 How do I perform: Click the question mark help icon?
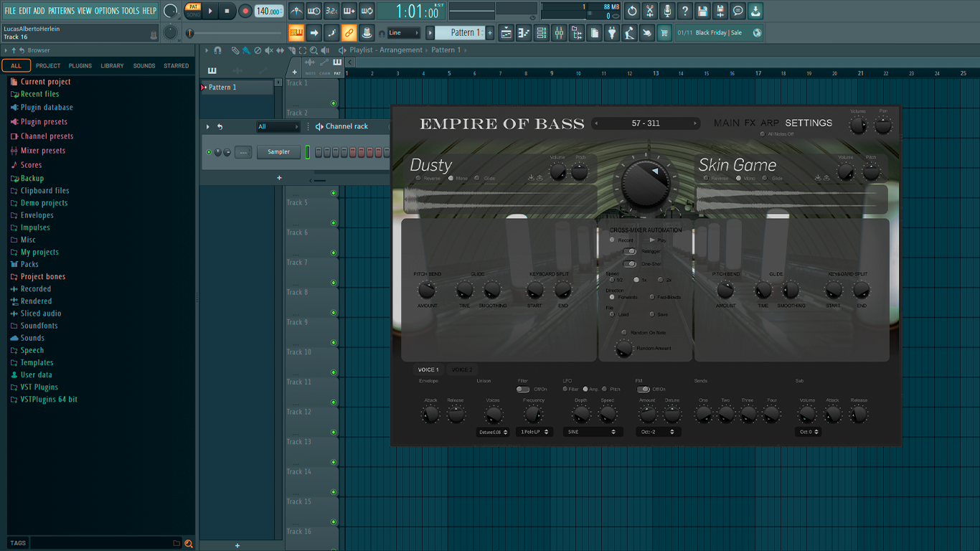(685, 11)
